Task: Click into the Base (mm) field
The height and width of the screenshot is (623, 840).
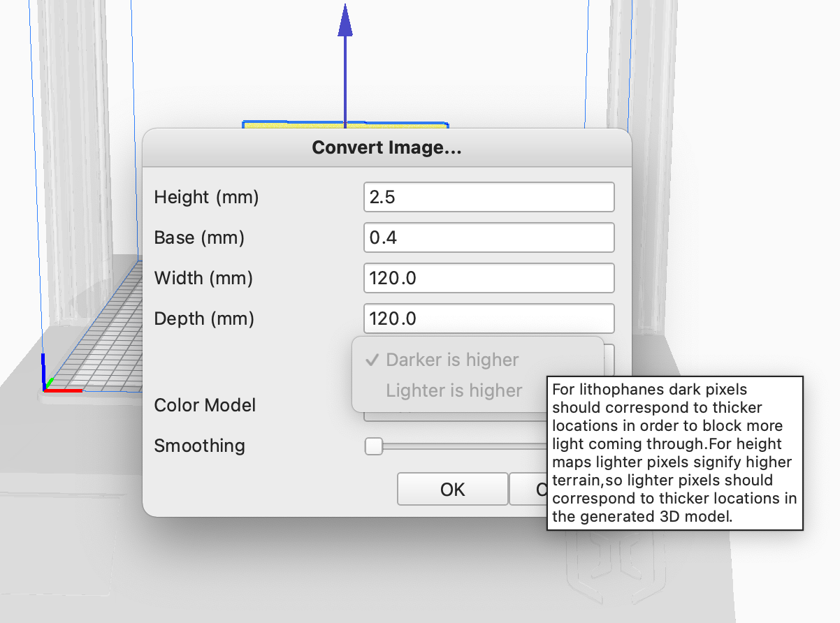Action: [488, 238]
